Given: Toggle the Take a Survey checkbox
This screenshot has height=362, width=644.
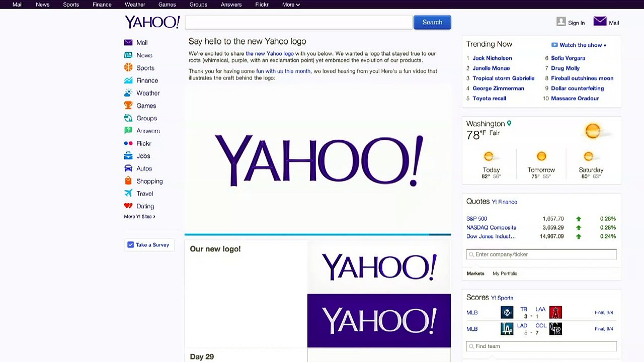Looking at the screenshot, I should 131,245.
